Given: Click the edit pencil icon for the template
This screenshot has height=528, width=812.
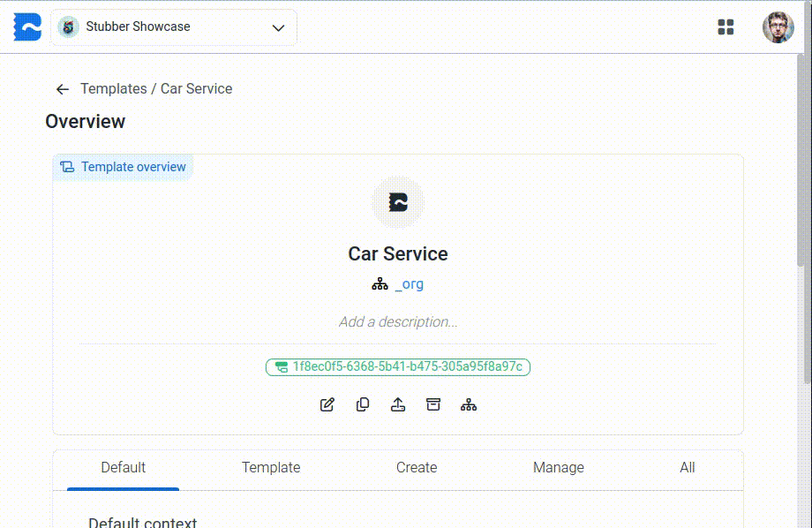Looking at the screenshot, I should click(x=327, y=404).
